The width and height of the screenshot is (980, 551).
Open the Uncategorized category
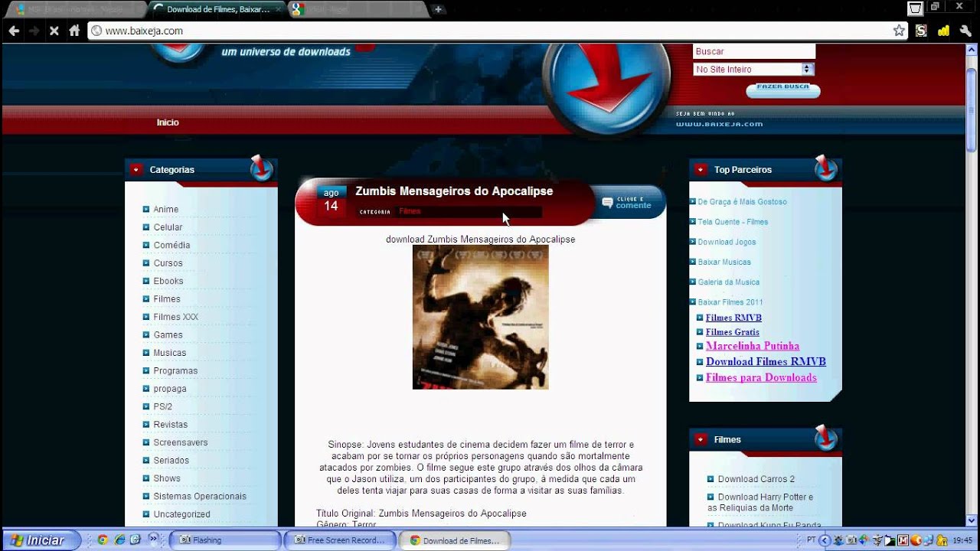point(181,514)
